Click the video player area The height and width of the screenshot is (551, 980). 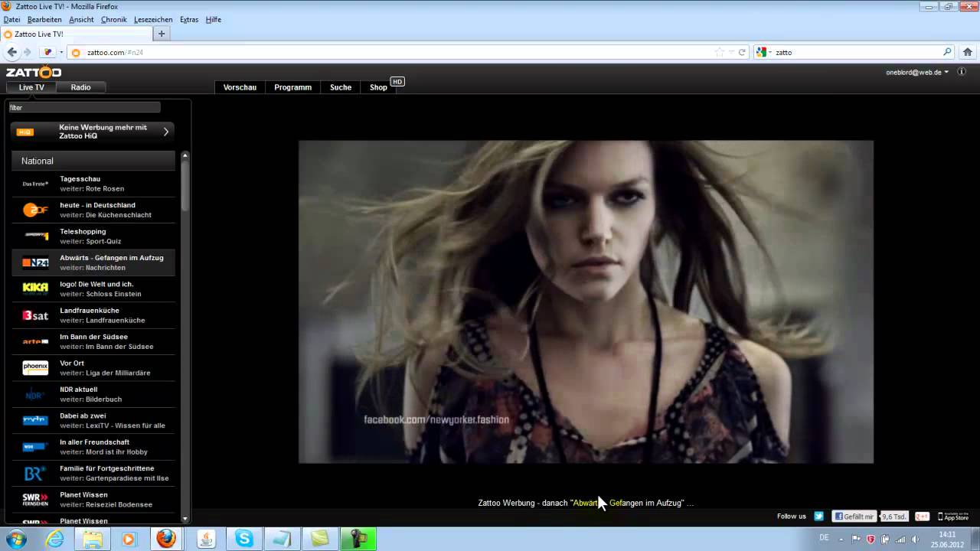point(586,302)
